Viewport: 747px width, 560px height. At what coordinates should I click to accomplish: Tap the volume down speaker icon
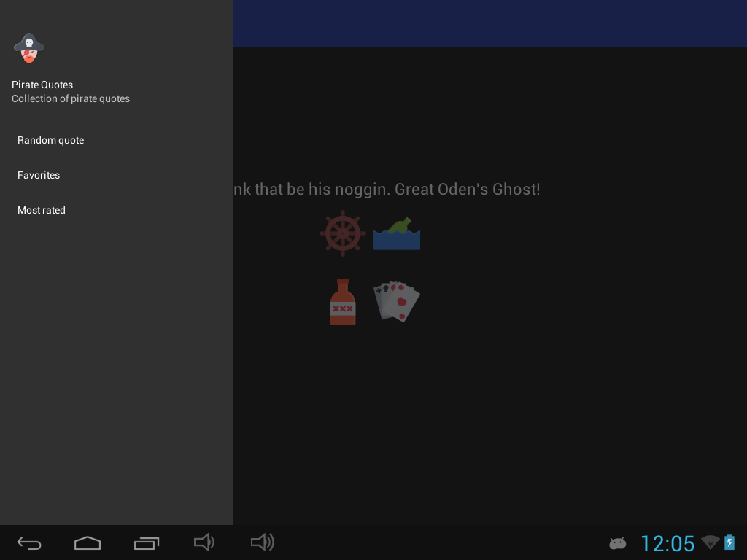[x=204, y=542]
